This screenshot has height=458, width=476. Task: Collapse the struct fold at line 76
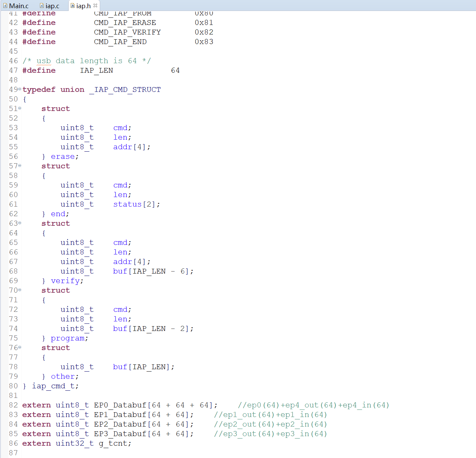click(x=19, y=347)
